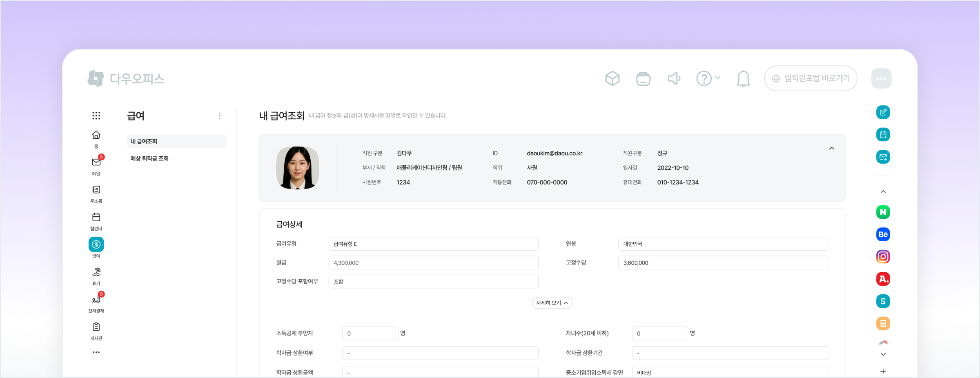This screenshot has width=980, height=378.
Task: Click the office phone 070-000-0000
Action: 547,182
